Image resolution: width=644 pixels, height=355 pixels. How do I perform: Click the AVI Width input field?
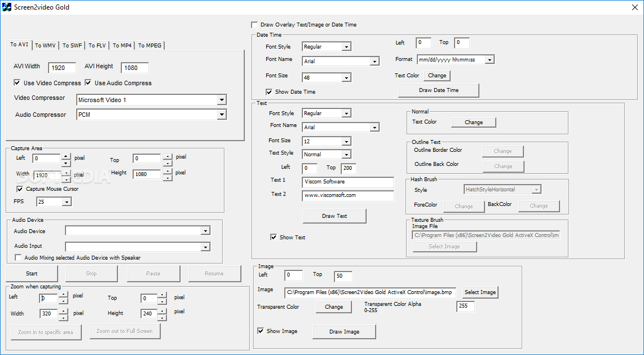62,68
